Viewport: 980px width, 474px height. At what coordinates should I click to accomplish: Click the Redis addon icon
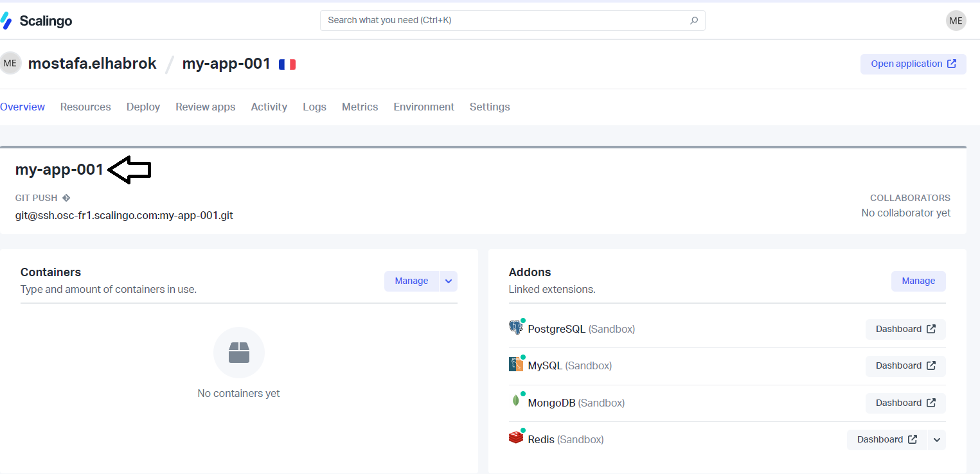[516, 437]
